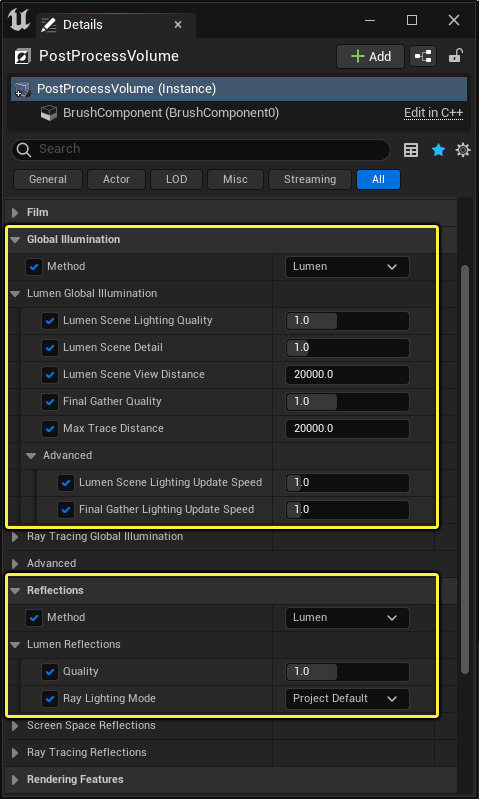Click Lumen Scene View Distance value field
Viewport: 479px width, 799px height.
pos(347,375)
